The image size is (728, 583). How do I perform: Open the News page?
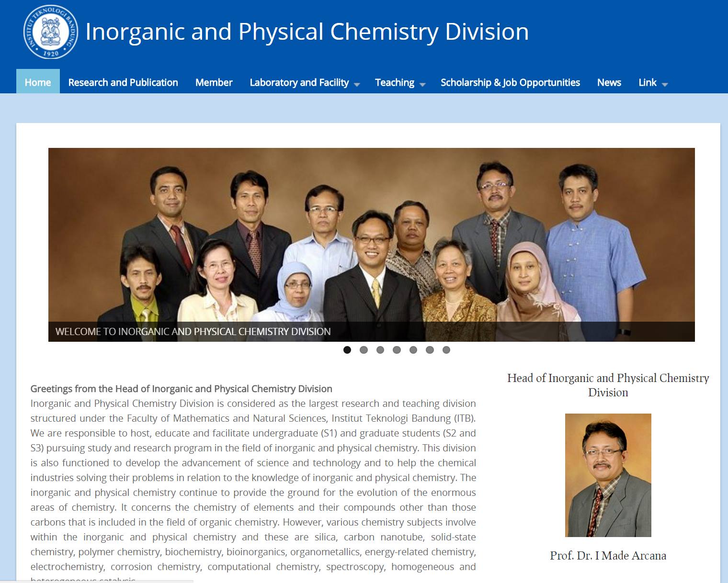coord(609,82)
